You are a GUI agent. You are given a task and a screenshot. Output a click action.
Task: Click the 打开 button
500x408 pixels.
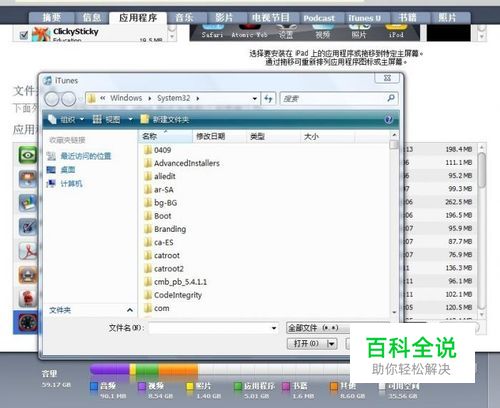[x=306, y=343]
